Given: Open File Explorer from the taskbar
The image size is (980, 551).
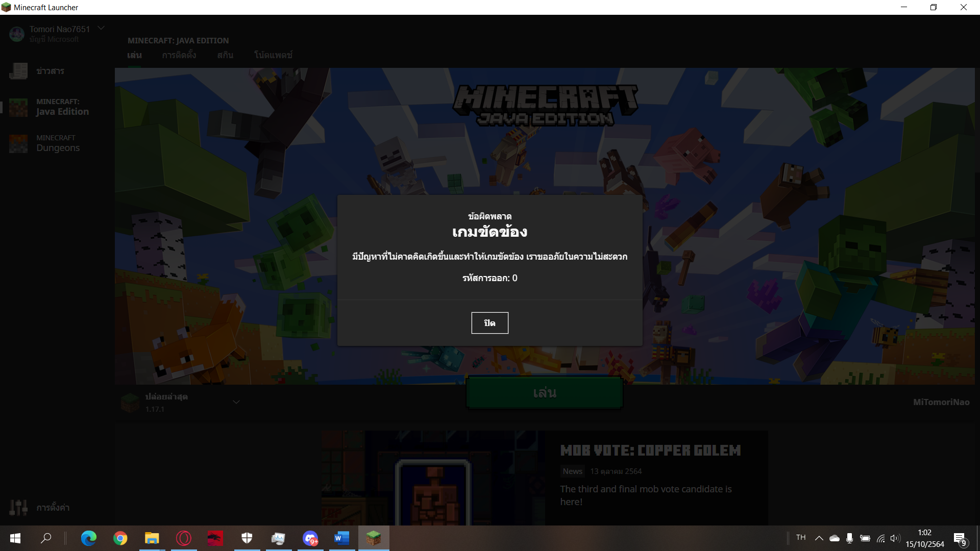Looking at the screenshot, I should pyautogui.click(x=152, y=538).
